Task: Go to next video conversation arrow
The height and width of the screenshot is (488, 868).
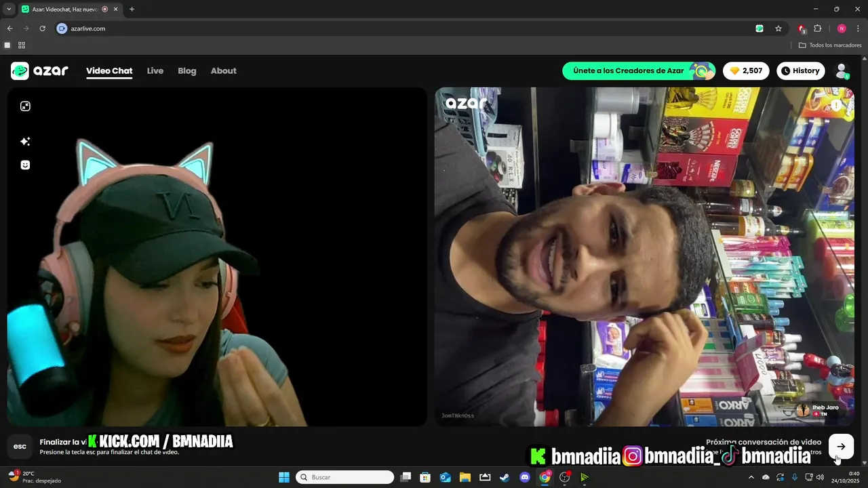Action: pyautogui.click(x=841, y=446)
